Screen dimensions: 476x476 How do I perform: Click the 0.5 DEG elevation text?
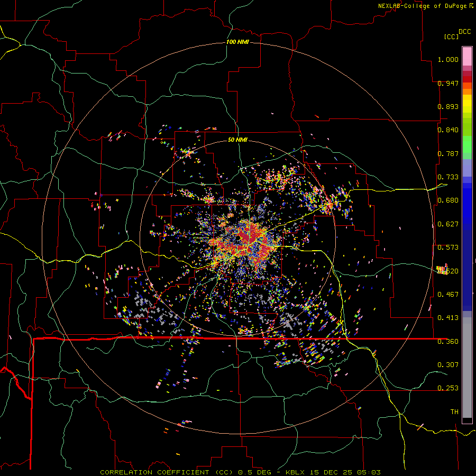(x=254, y=472)
